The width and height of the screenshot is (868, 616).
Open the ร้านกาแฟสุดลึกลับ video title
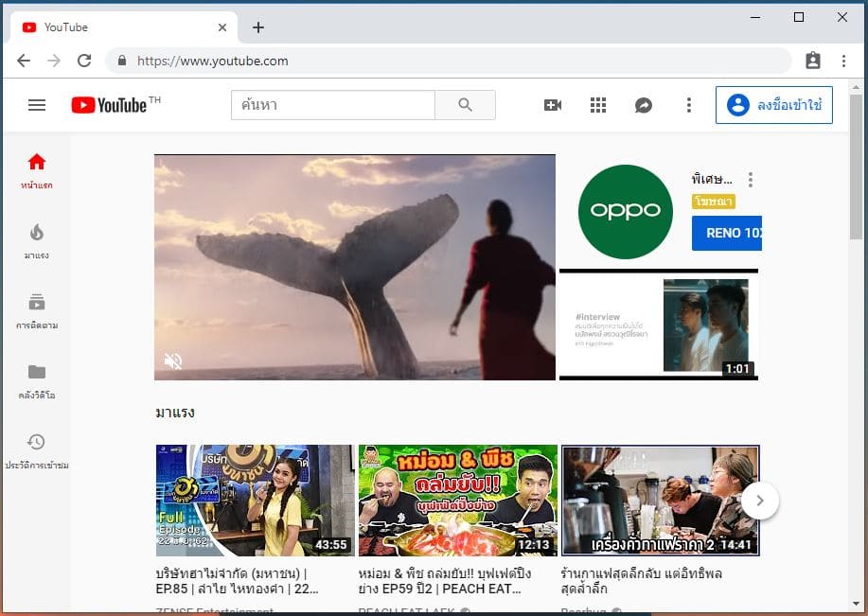tap(642, 581)
